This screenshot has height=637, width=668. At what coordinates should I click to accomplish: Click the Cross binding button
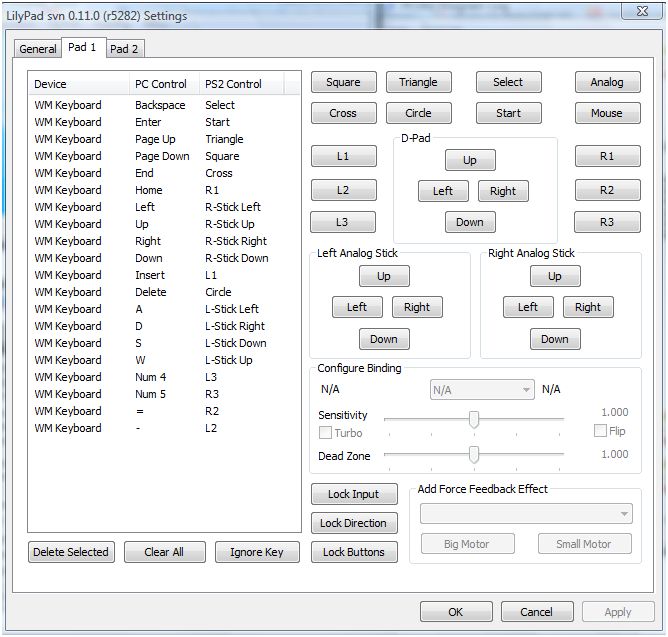[343, 113]
